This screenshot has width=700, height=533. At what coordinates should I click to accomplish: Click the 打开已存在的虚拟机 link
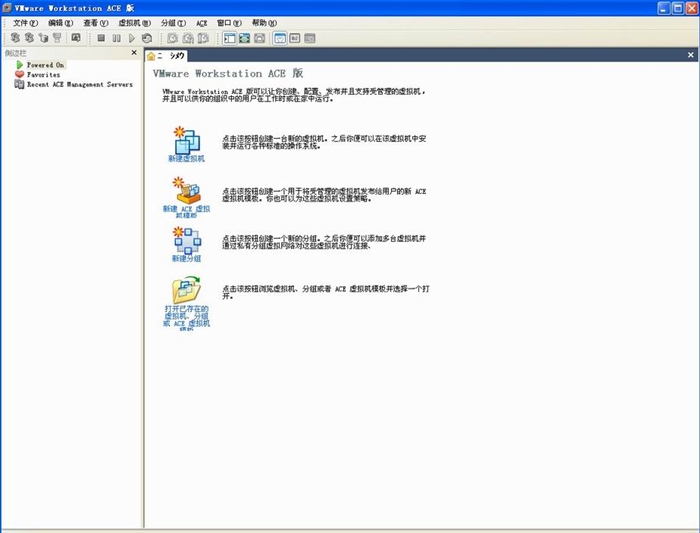[186, 318]
